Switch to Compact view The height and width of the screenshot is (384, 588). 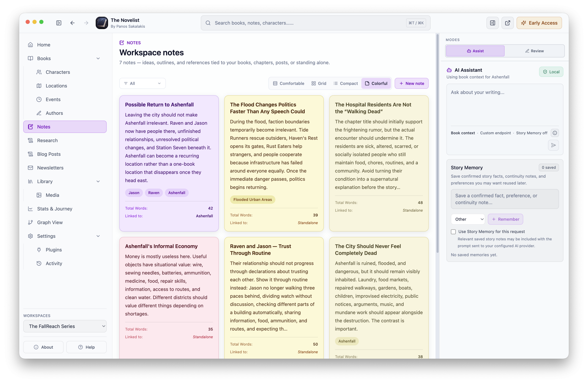point(345,84)
